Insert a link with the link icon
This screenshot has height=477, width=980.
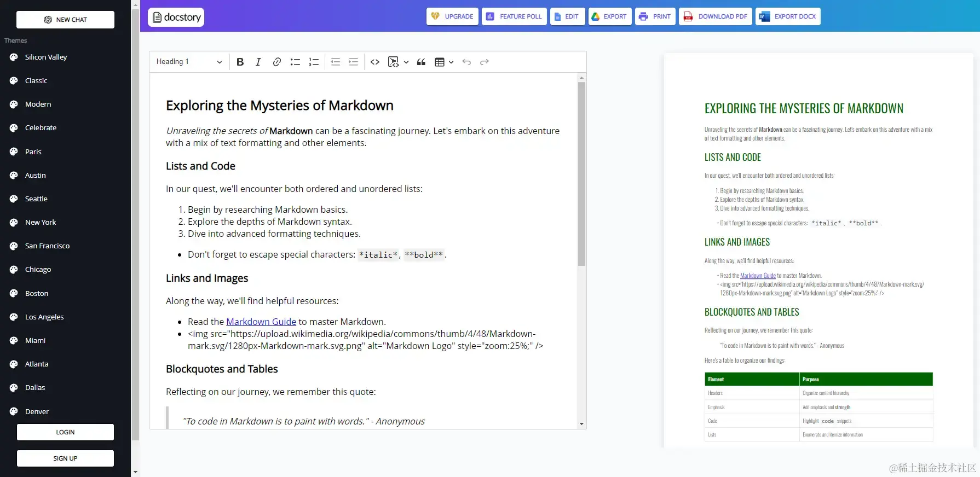pyautogui.click(x=277, y=62)
